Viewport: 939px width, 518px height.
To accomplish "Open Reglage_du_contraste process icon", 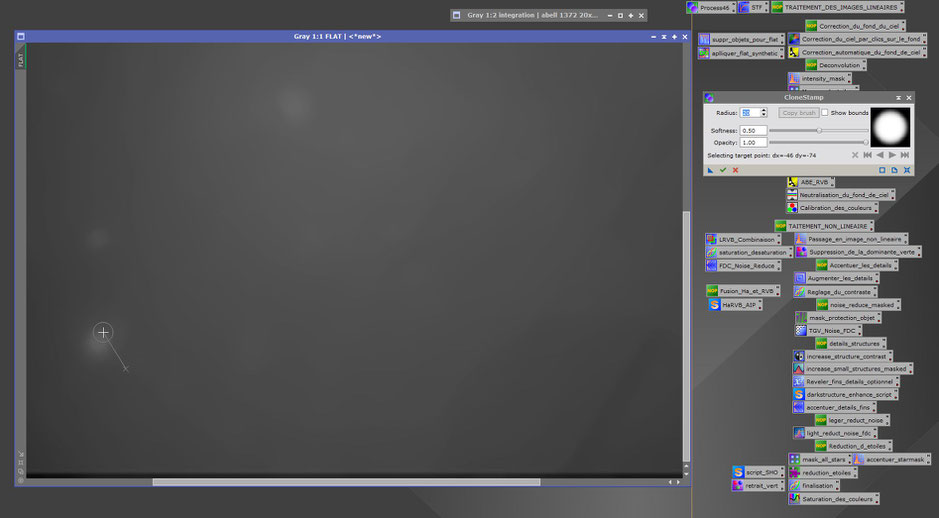I will tap(834, 292).
